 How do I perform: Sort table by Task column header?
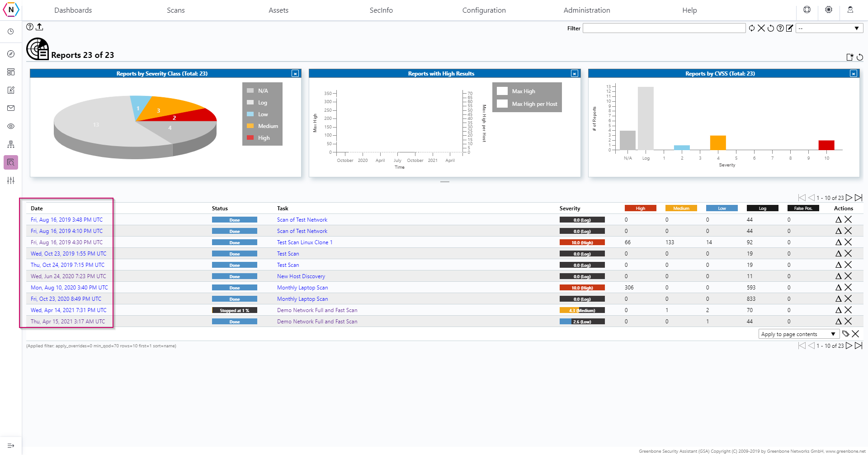point(283,208)
